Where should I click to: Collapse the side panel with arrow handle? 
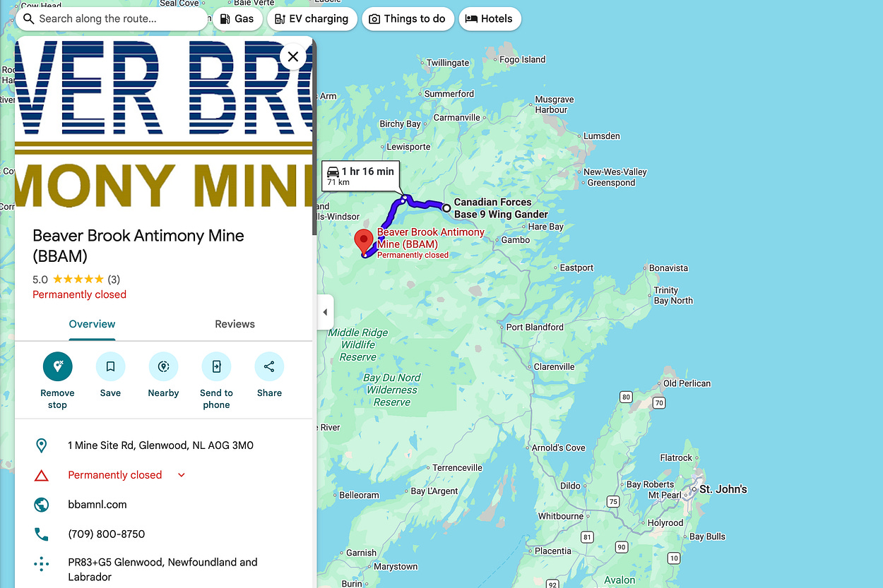coord(325,312)
